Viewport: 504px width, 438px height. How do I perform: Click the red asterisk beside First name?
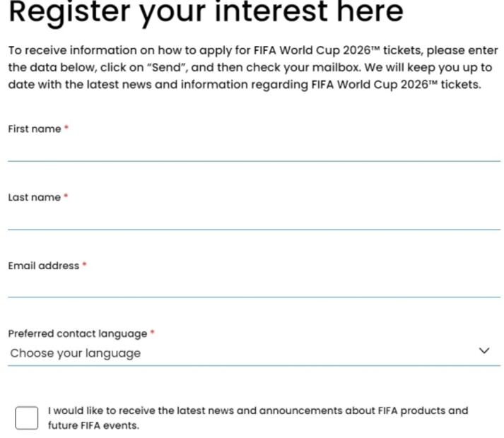coord(66,128)
